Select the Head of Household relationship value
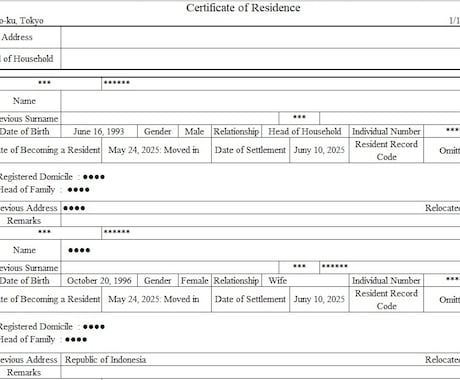This screenshot has width=460, height=380. pos(305,131)
